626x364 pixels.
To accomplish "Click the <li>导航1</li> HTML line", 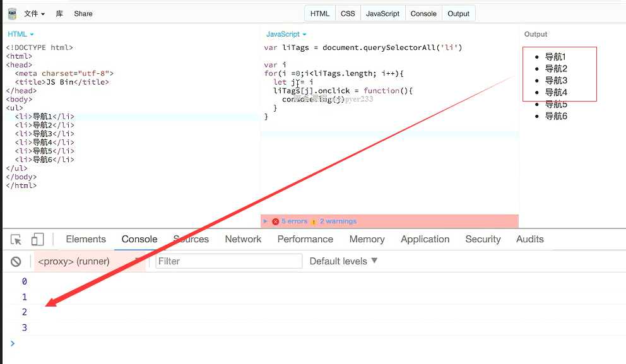I will (45, 117).
